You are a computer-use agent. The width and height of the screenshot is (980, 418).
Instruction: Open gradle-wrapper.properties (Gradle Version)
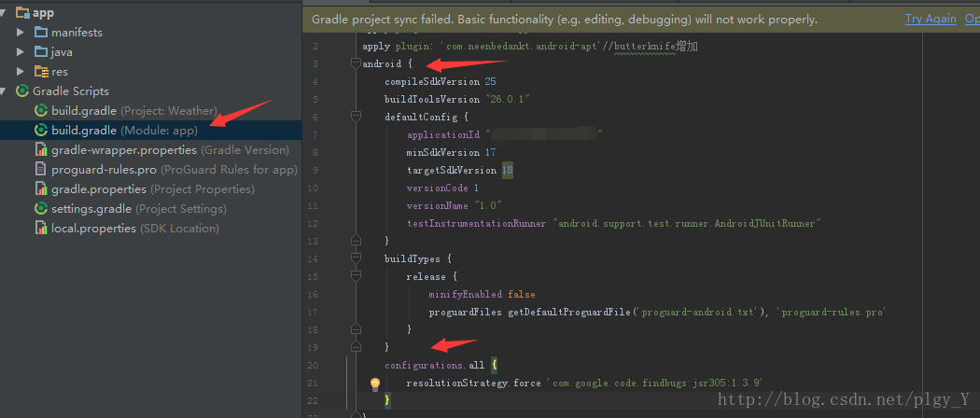[170, 150]
